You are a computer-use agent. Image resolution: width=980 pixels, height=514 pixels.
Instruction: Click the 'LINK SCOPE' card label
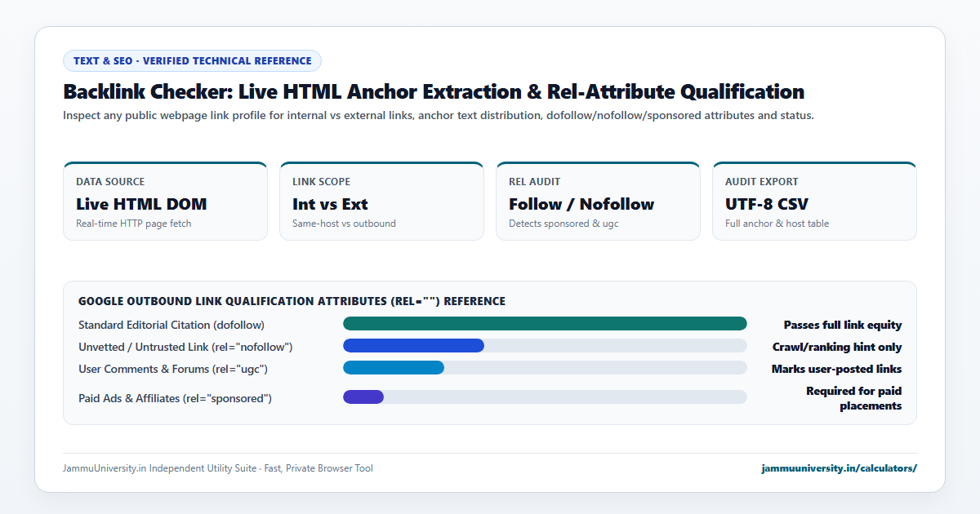[321, 182]
